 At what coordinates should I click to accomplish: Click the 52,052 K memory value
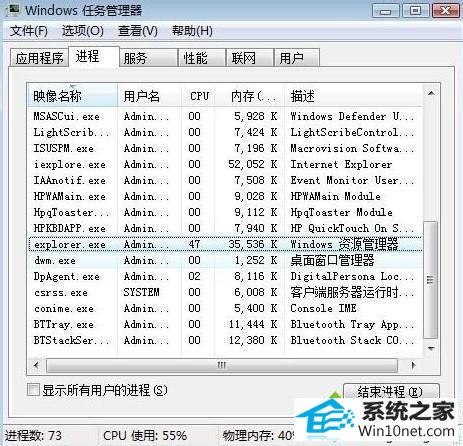tap(253, 164)
